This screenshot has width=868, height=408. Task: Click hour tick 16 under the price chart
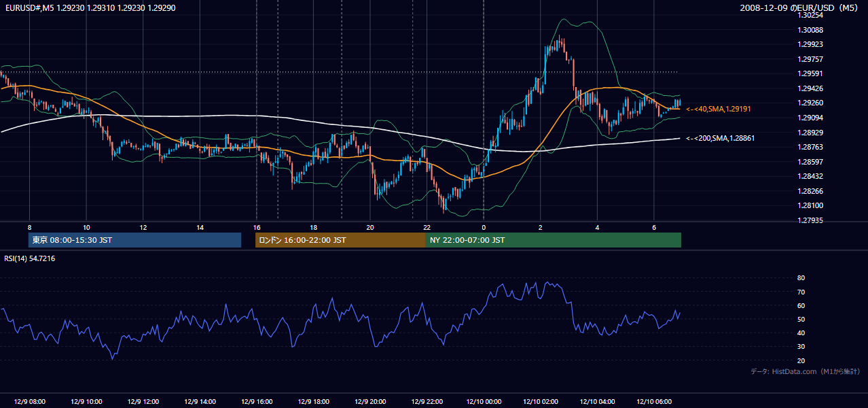click(x=257, y=228)
